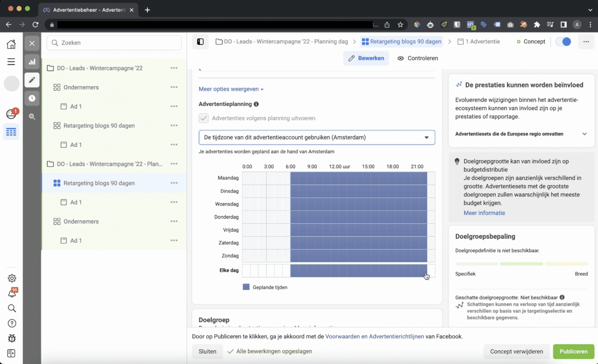
Task: Click the audience size gauge bar
Action: point(521,264)
